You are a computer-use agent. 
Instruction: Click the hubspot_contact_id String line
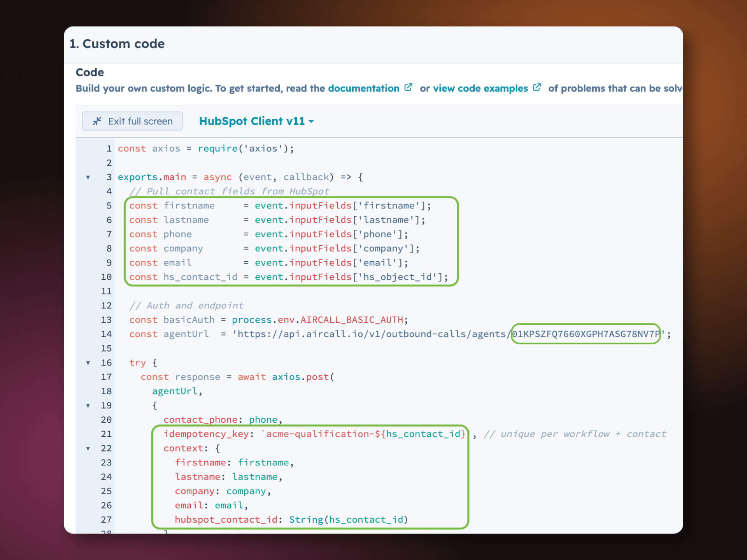[291, 520]
